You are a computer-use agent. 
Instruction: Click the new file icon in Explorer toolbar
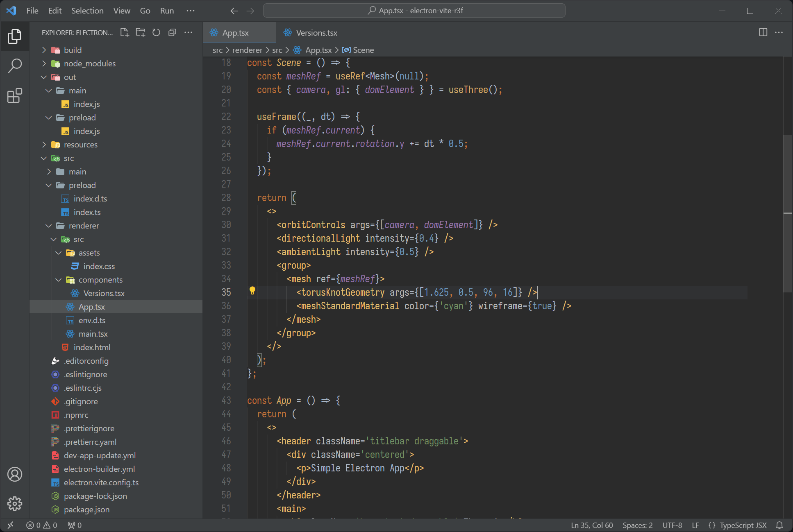(125, 33)
